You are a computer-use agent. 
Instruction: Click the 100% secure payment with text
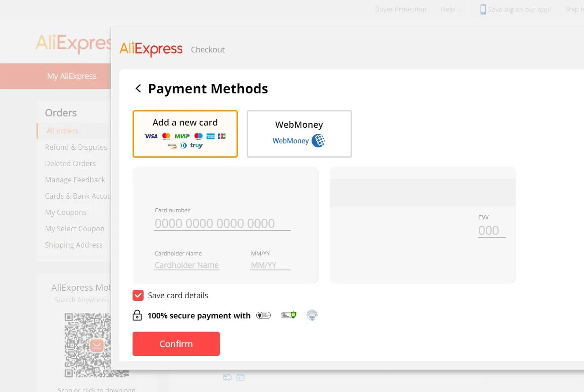(199, 316)
